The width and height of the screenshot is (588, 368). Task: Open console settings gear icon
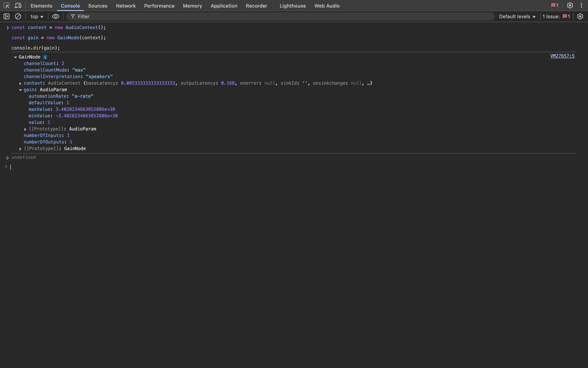point(580,16)
